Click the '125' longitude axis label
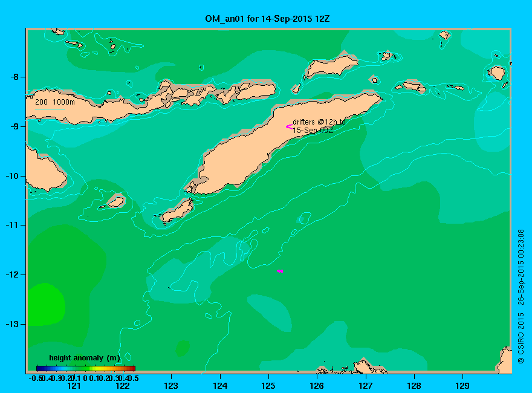This screenshot has height=393, width=532. coord(268,386)
